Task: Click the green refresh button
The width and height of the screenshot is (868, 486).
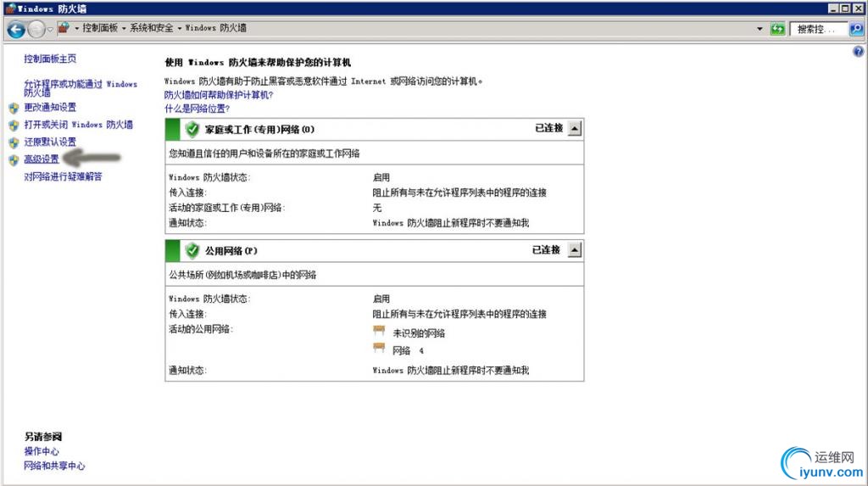Action: pyautogui.click(x=777, y=29)
